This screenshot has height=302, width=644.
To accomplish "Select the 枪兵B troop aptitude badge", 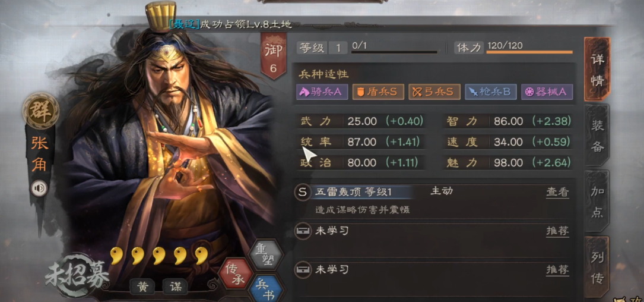I will 490,92.
